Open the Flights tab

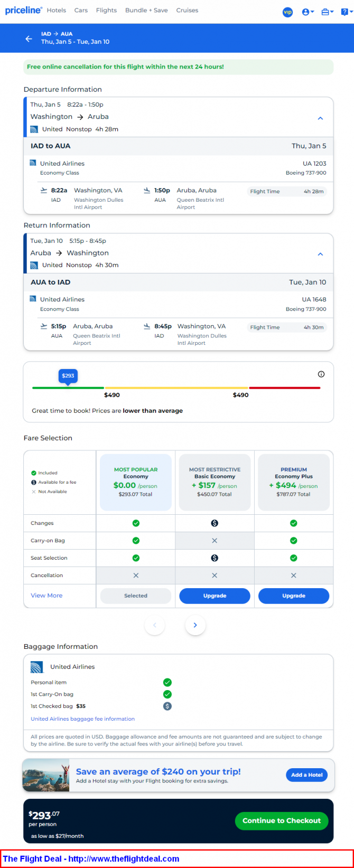click(x=106, y=10)
